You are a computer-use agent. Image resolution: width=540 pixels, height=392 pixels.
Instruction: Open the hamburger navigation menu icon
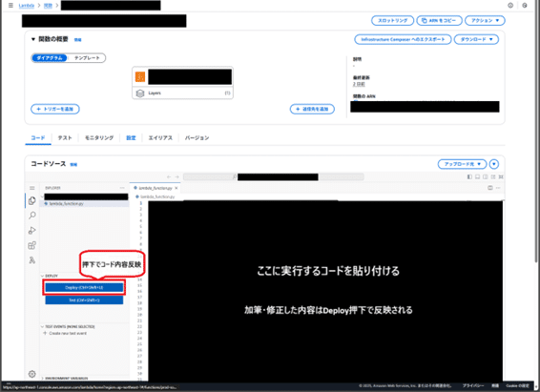[x=10, y=6]
